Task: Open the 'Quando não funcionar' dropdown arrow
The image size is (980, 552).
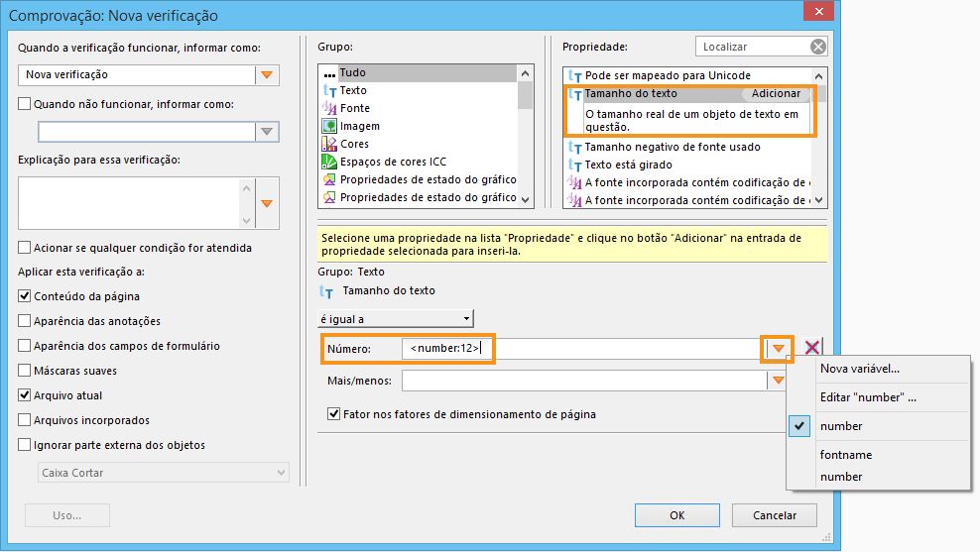Action: (267, 132)
